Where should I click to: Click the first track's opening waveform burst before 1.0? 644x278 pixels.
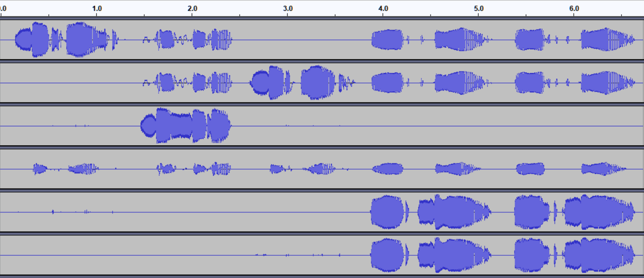click(67, 39)
